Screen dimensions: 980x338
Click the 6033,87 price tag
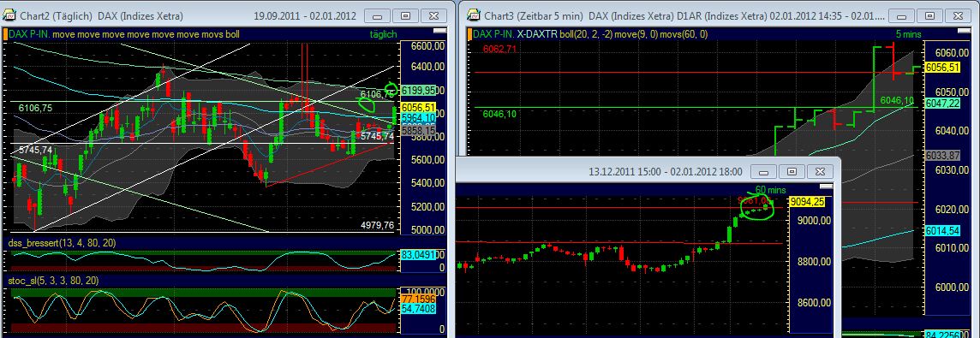tap(942, 155)
